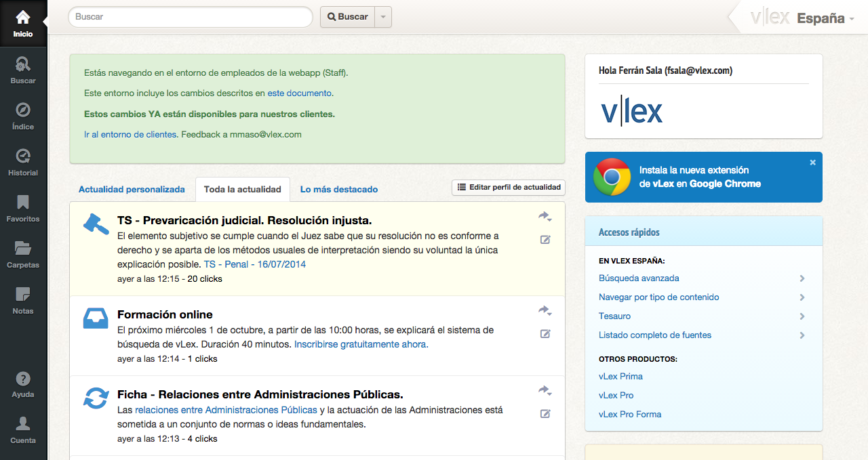This screenshot has height=460, width=868.
Task: Open Editar perfil de actualidad
Action: pyautogui.click(x=508, y=188)
